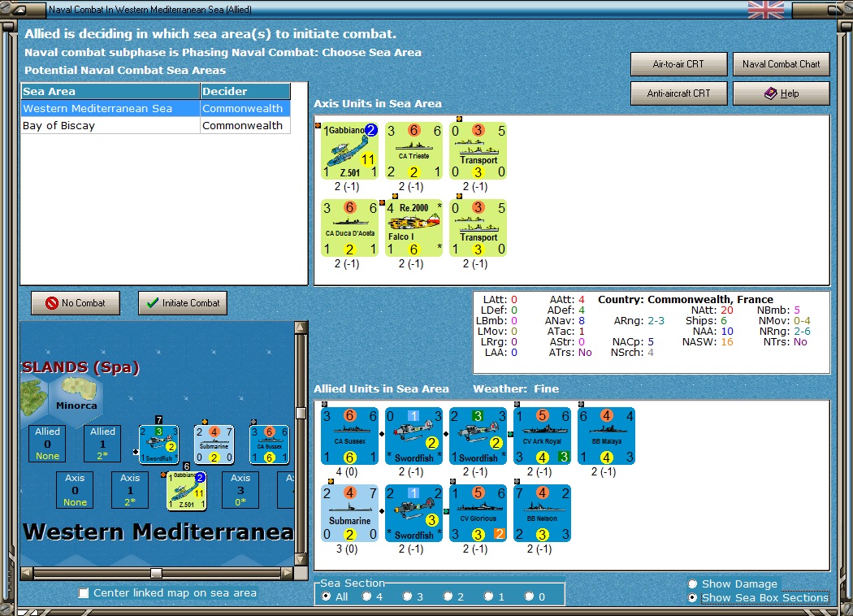Click the Axis 0 None sea box
The image size is (853, 616).
[75, 490]
